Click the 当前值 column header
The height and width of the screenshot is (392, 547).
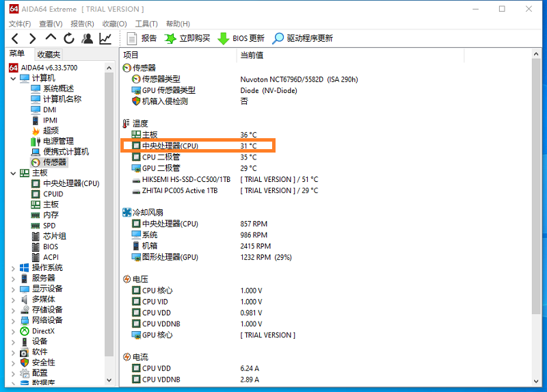coord(252,55)
